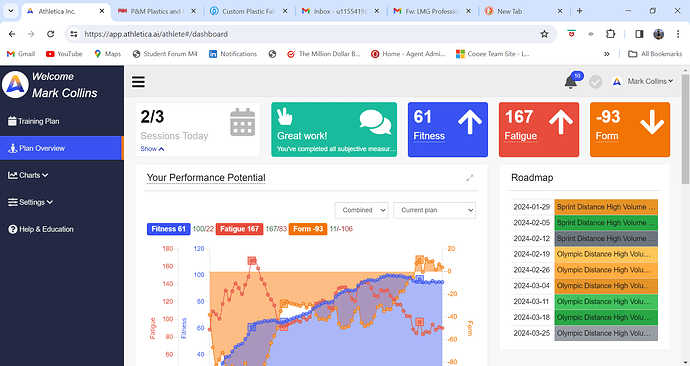
Task: Expand the Settings sidebar menu
Action: tap(30, 202)
